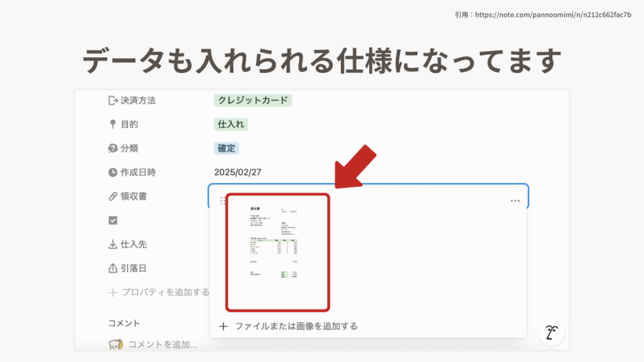Click the paperclip icon beside 領収書
The image size is (644, 362).
pyautogui.click(x=113, y=196)
